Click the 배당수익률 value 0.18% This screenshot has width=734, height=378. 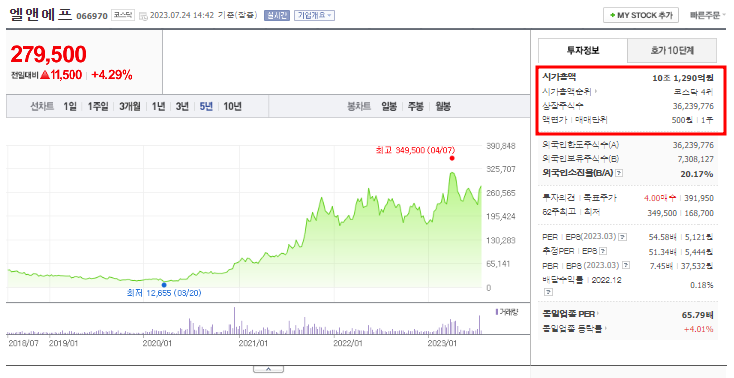tap(702, 285)
